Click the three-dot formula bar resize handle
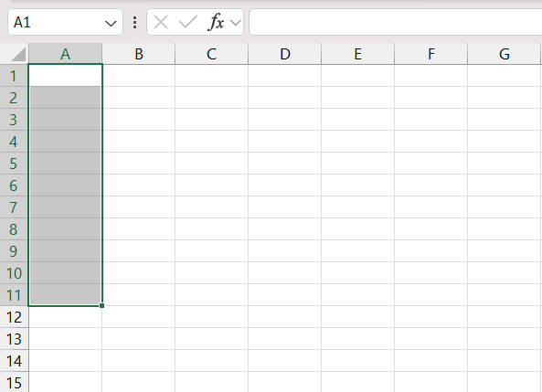Screen dimensions: 542x392 click(134, 23)
